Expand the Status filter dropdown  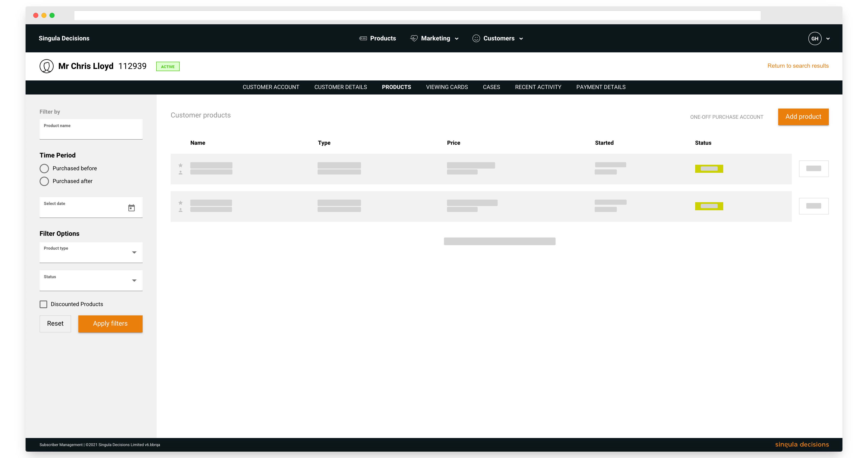pos(91,280)
